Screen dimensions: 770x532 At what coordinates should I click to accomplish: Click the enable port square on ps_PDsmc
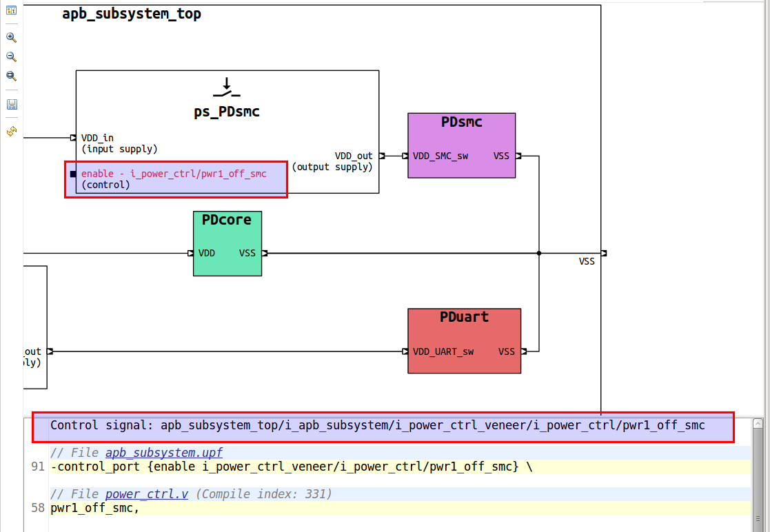[72, 174]
